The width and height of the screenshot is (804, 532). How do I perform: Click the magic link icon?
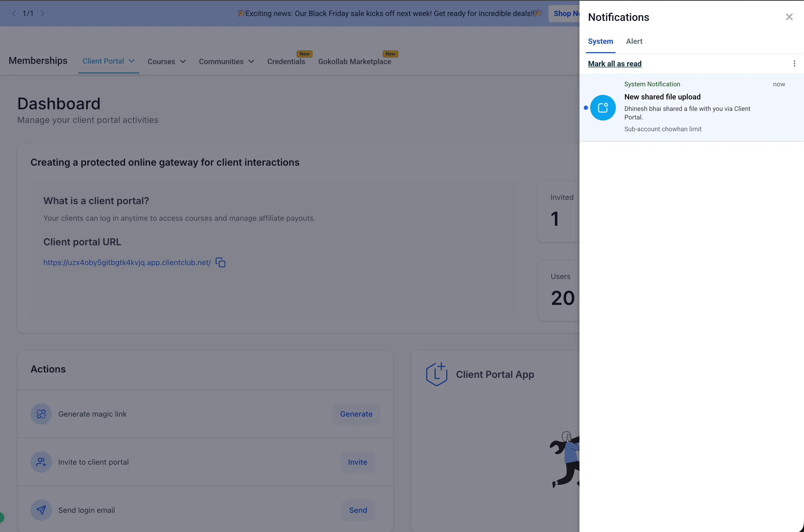[x=41, y=414]
